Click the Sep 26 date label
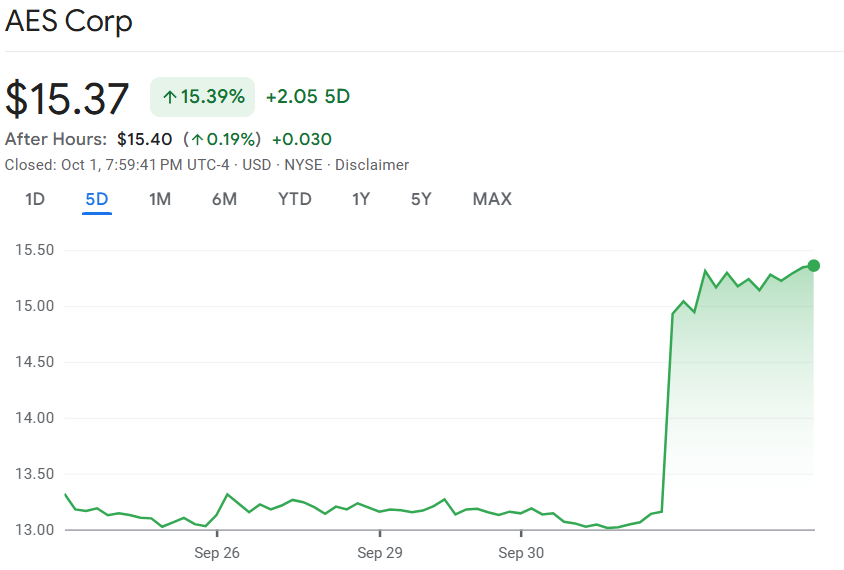The width and height of the screenshot is (844, 570). [x=217, y=552]
